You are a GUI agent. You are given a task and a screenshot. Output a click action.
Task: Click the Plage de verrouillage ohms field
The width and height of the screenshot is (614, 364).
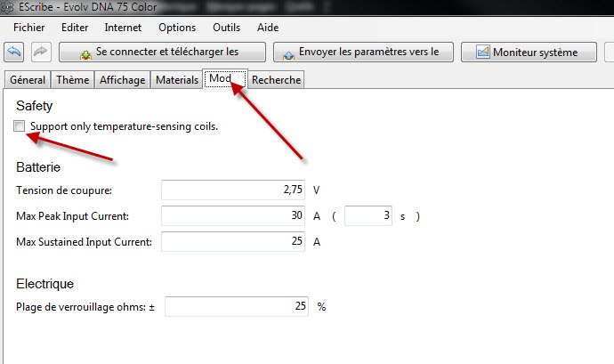237,306
